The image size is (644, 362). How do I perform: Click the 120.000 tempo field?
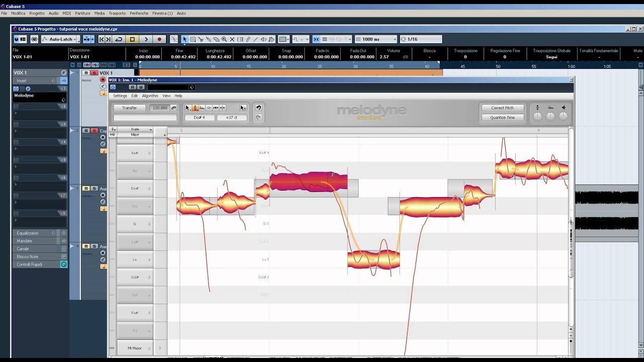tap(159, 108)
